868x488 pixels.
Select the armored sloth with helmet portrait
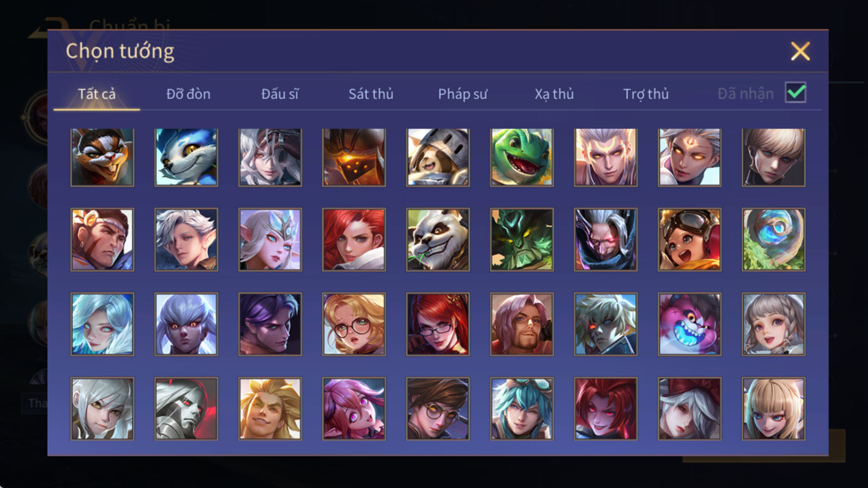point(438,157)
